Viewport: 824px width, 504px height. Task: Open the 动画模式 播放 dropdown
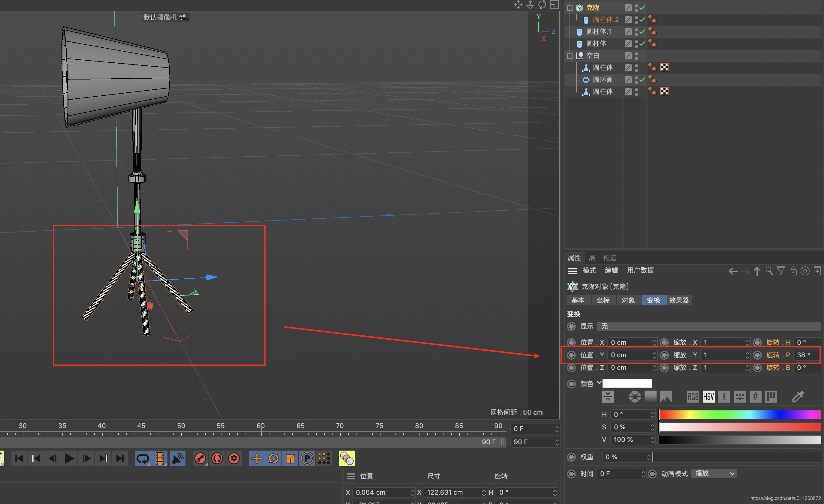(x=714, y=474)
